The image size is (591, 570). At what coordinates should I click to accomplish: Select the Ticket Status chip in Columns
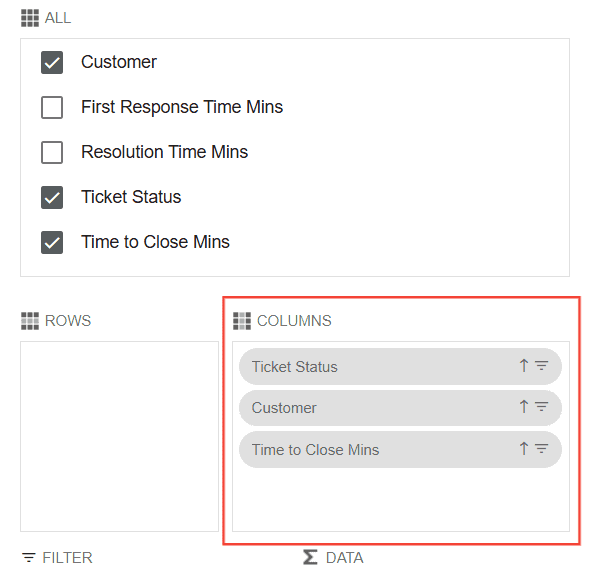(x=400, y=366)
